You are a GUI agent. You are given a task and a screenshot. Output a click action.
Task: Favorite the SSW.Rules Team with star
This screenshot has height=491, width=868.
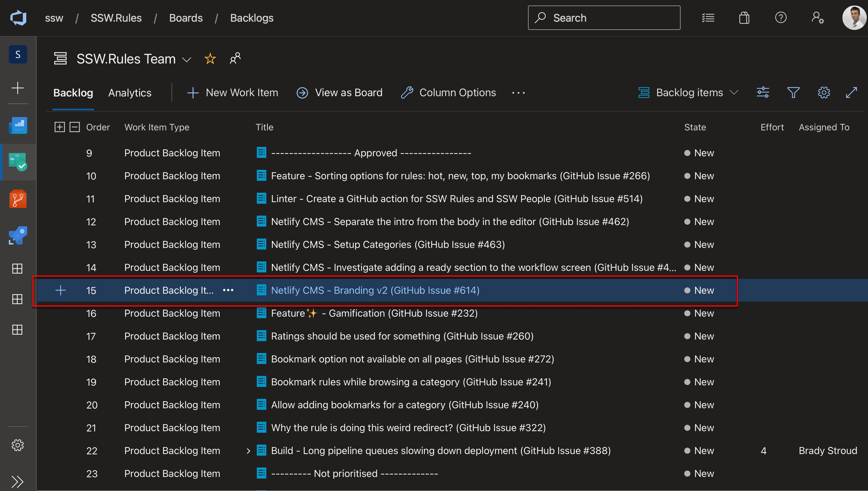[x=210, y=59]
